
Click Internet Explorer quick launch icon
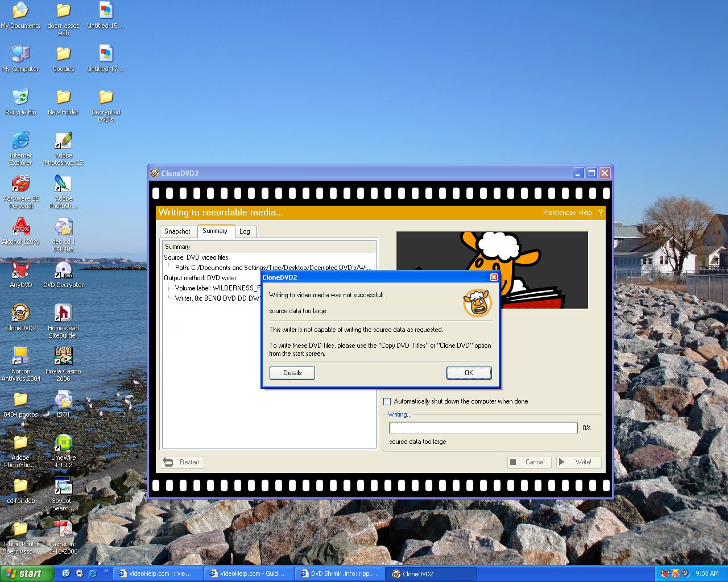93,573
